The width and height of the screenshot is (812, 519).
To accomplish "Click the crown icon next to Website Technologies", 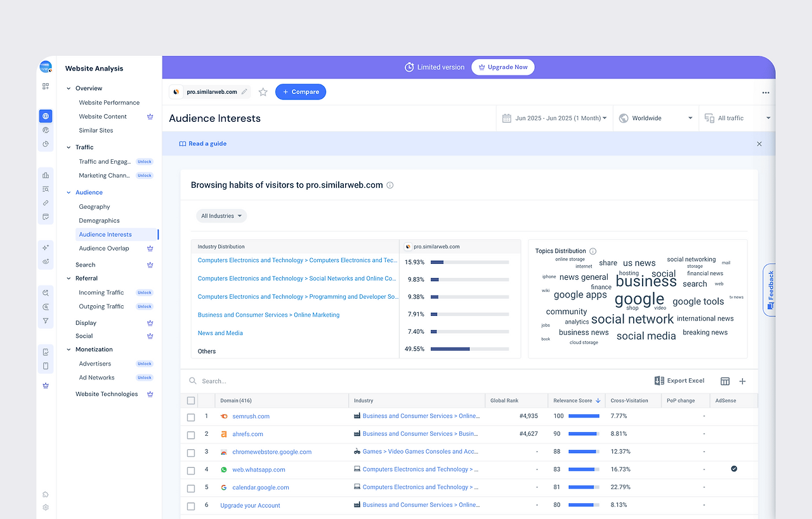I will (150, 394).
